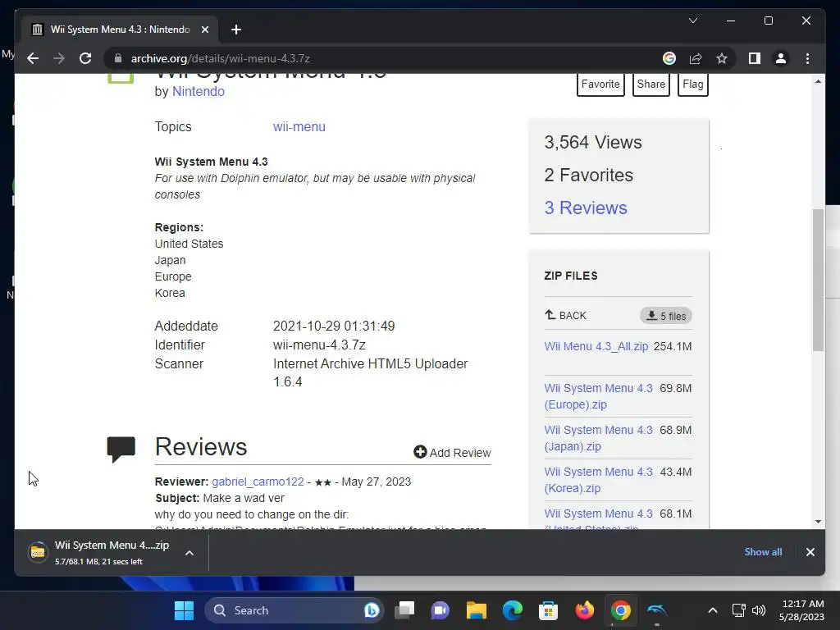Click the Flag button
Image resolution: width=840 pixels, height=630 pixels.
(x=692, y=84)
